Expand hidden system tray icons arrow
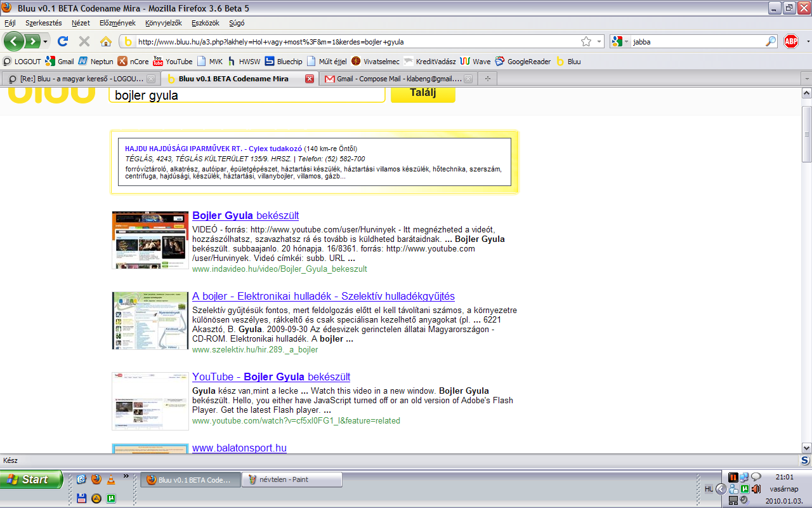 click(721, 488)
